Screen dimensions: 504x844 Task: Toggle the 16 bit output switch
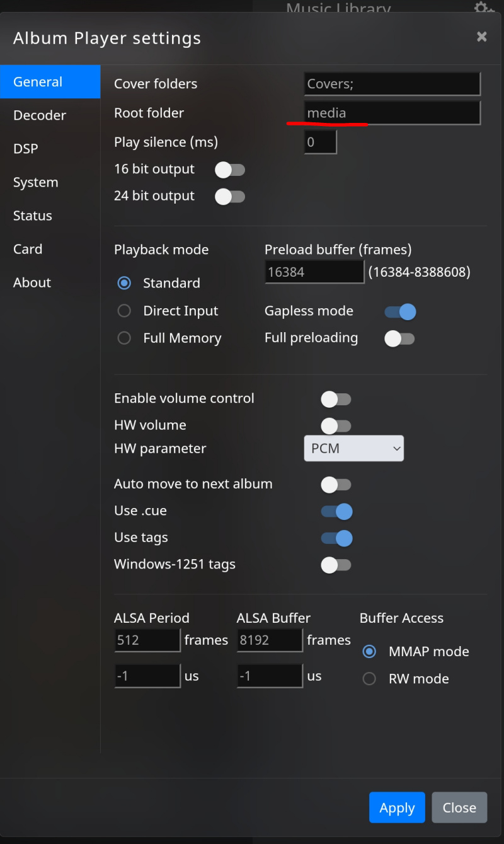[230, 170]
